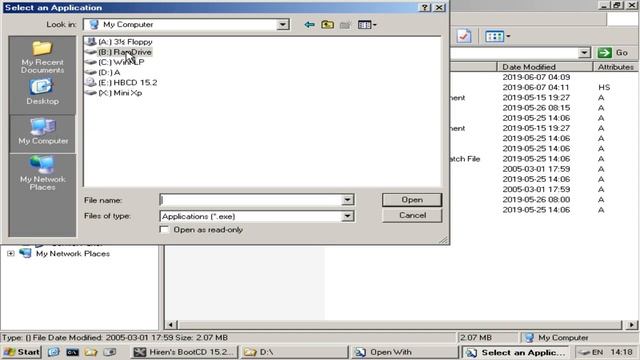Click the horizontal scrollbar left arrow

tap(171, 325)
